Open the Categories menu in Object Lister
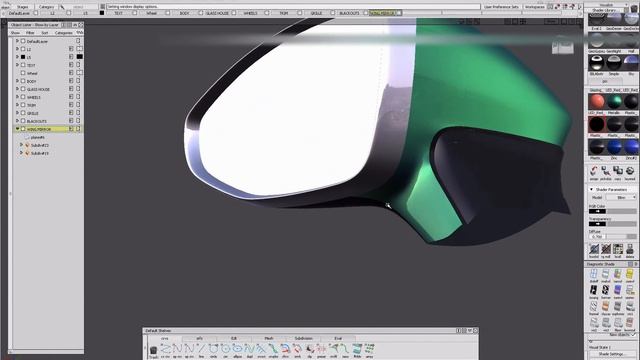The image size is (640, 360). coord(63,33)
